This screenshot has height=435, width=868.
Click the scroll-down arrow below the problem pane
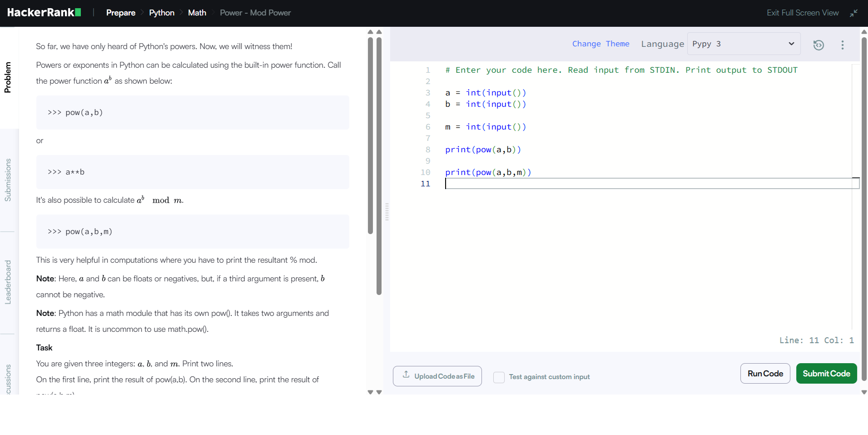tap(370, 391)
